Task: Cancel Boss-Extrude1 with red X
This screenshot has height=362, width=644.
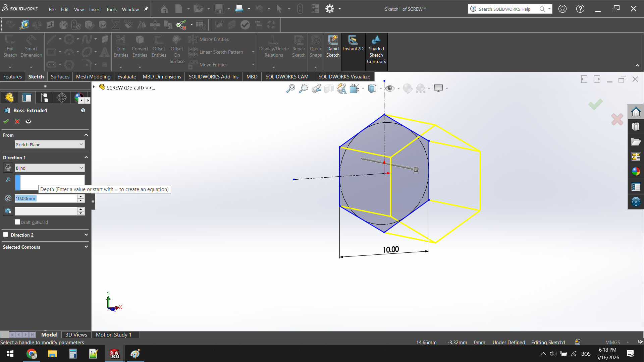Action: [17, 121]
